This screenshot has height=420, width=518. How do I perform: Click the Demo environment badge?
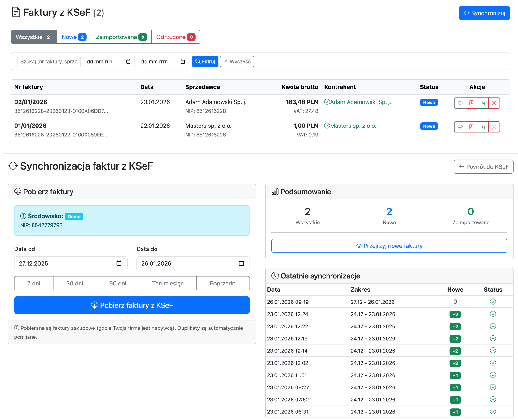tap(74, 217)
